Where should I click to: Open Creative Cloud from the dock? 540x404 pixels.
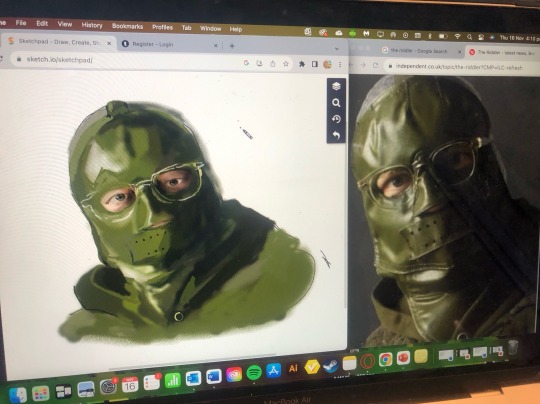coord(234,374)
